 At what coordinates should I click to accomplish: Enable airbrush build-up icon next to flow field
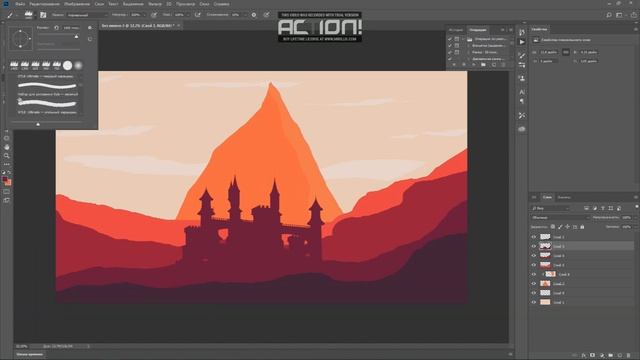click(198, 15)
